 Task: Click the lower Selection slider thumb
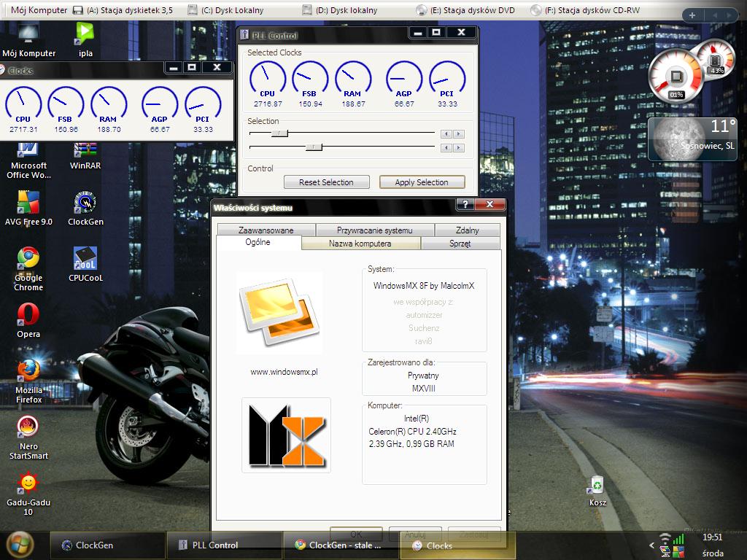pos(314,147)
